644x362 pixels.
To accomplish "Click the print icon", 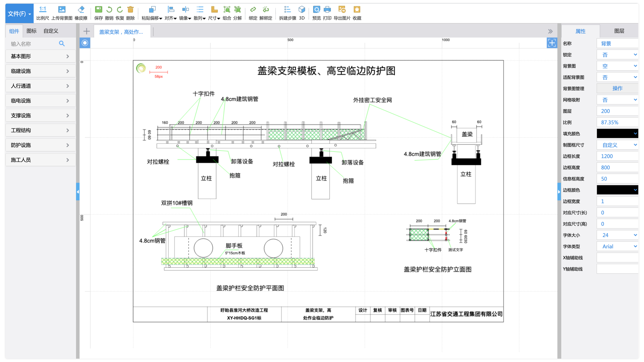I will pyautogui.click(x=327, y=10).
